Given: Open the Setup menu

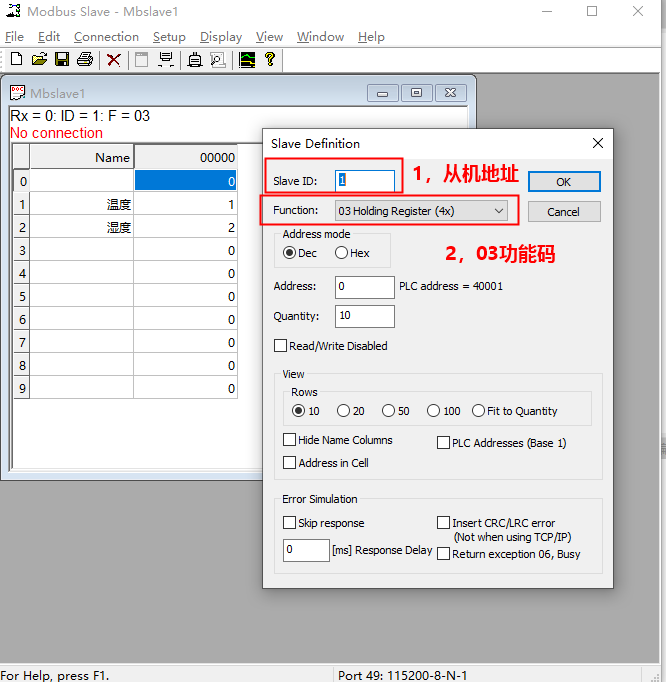Looking at the screenshot, I should (169, 37).
